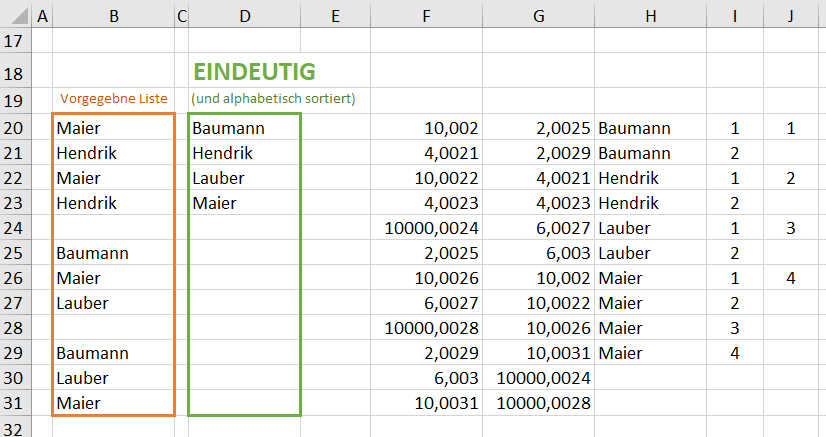826x437 pixels.
Task: Select column F header
Action: pos(427,16)
